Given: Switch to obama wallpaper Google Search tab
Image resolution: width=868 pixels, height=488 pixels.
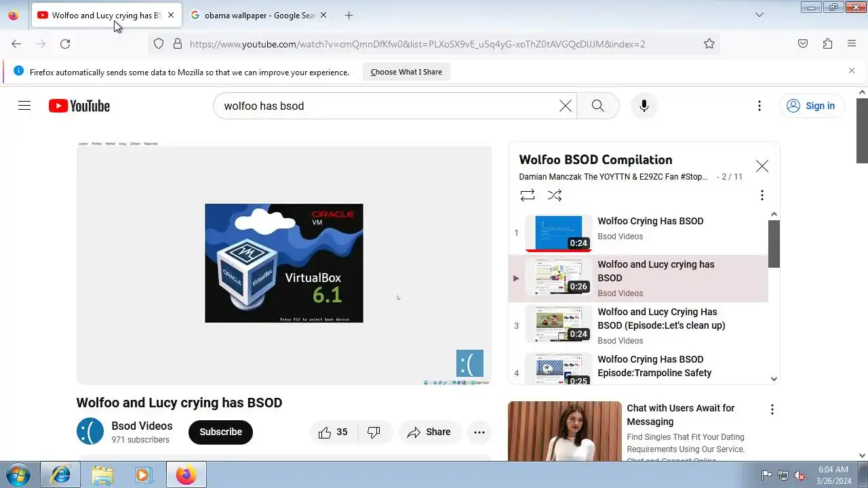Looking at the screenshot, I should (258, 15).
